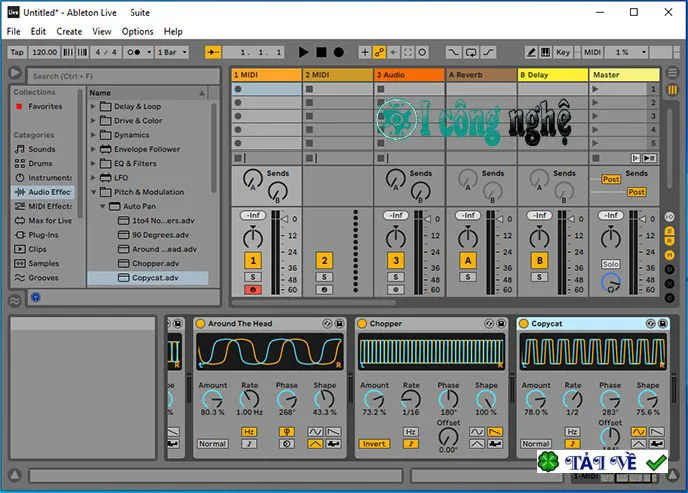Screen dimensions: 688x493
Task: Open the Options menu
Action: [x=137, y=32]
